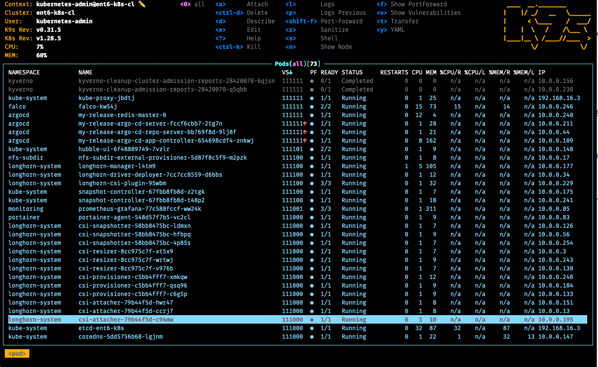Select pod kyverno-cleanup-cluster-admission-reports-28420070-6qjsn

tap(297, 81)
